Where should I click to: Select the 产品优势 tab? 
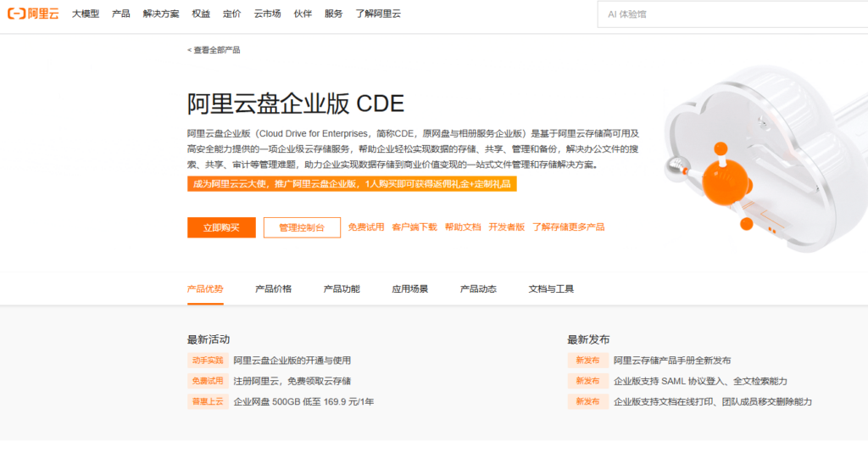coord(205,288)
